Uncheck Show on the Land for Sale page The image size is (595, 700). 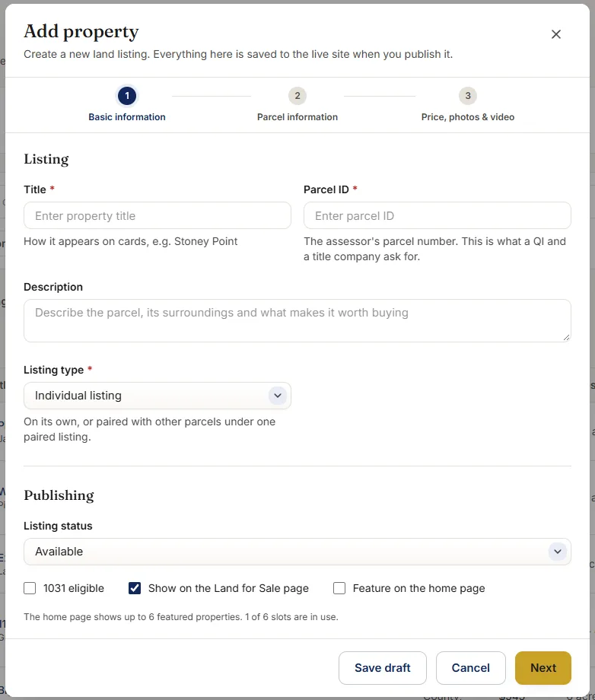tap(135, 588)
